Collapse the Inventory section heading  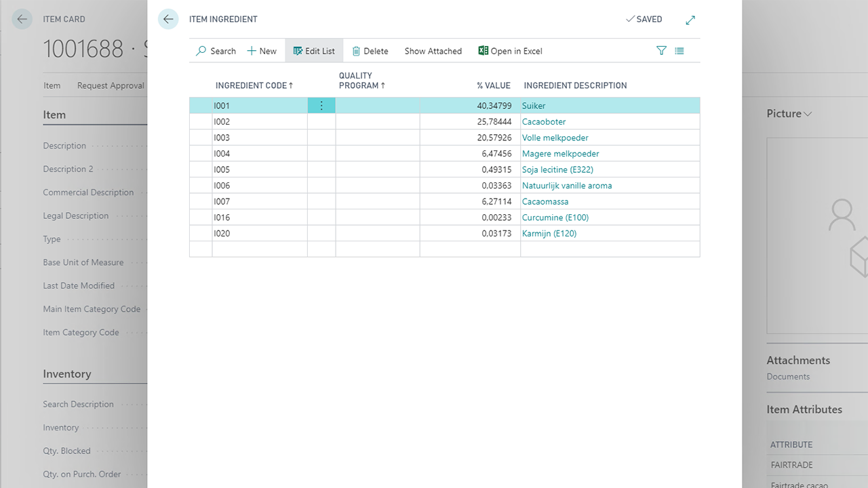[x=66, y=373]
